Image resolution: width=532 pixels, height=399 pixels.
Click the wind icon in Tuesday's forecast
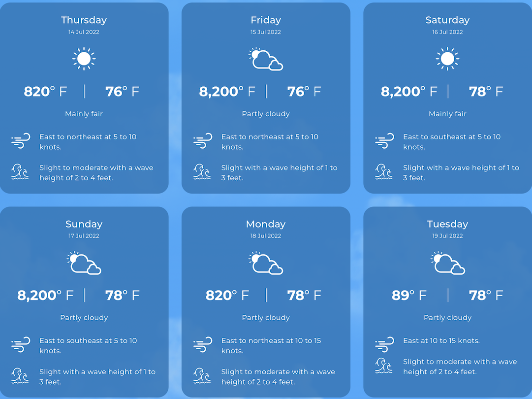tap(384, 345)
